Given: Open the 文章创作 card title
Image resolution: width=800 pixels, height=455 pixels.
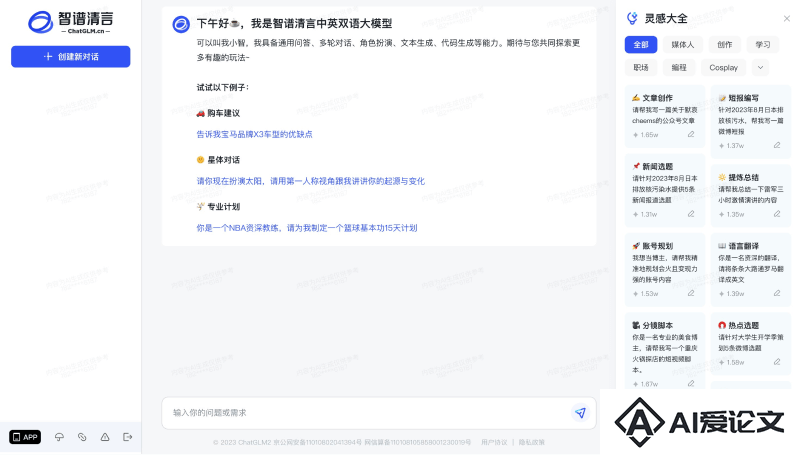Looking at the screenshot, I should pyautogui.click(x=657, y=98).
